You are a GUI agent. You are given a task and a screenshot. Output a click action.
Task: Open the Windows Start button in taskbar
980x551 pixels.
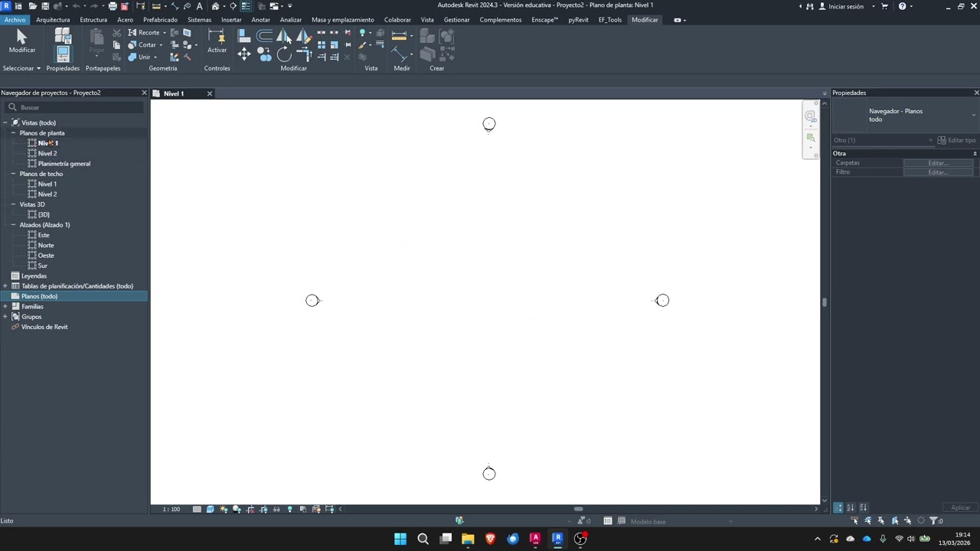[x=400, y=539]
